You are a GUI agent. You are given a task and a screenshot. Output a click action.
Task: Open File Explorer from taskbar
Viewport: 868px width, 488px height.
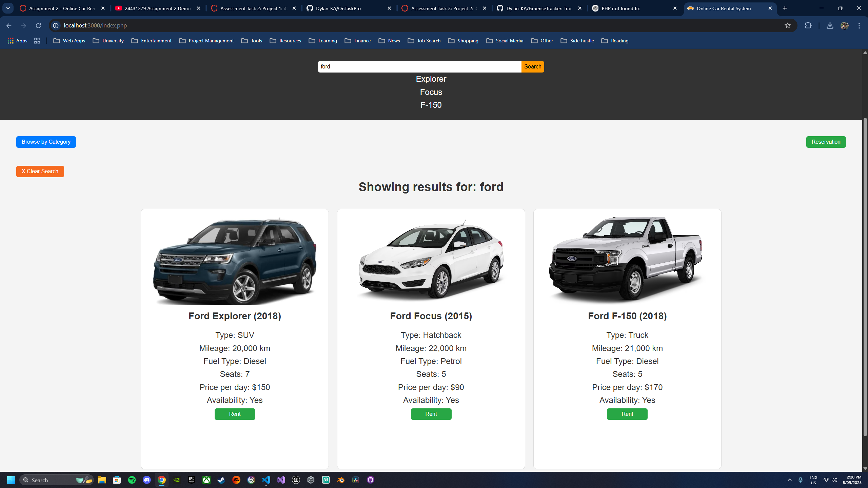click(102, 480)
